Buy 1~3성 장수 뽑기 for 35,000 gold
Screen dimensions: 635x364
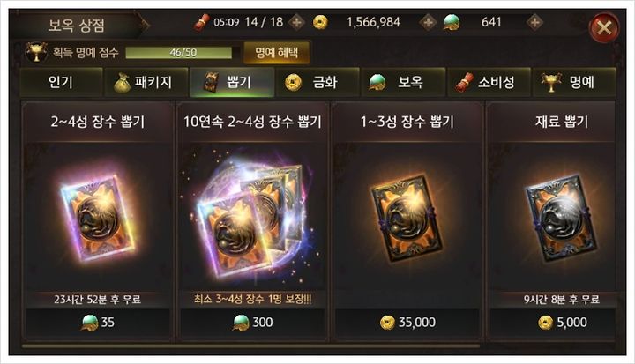click(407, 323)
